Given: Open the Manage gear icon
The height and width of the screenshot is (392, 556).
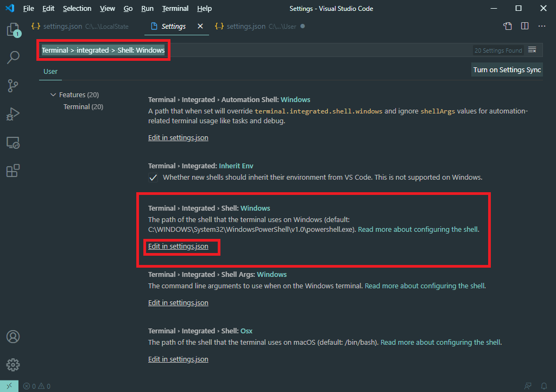Looking at the screenshot, I should pyautogui.click(x=13, y=365).
